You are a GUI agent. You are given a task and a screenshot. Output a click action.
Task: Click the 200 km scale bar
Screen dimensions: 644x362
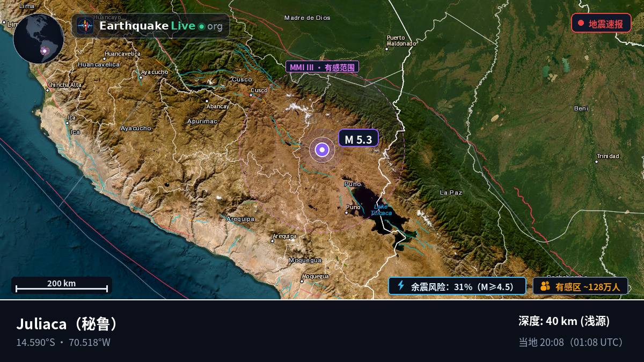pos(62,285)
